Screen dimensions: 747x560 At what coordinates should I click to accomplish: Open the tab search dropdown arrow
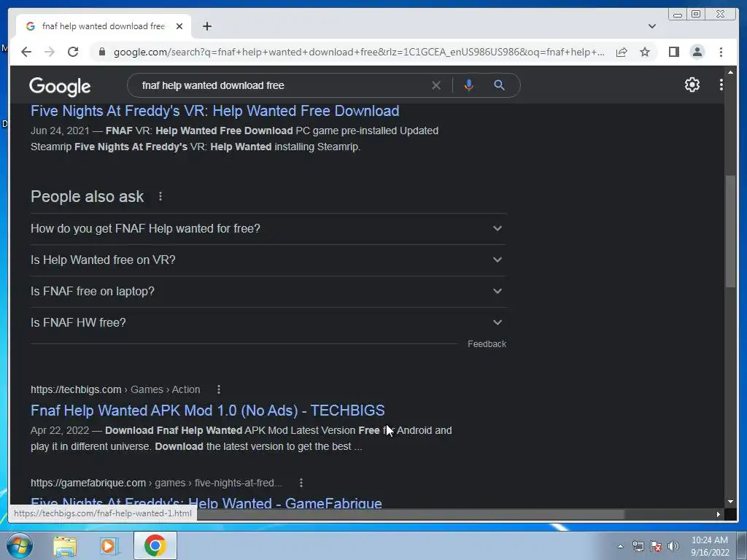651,26
